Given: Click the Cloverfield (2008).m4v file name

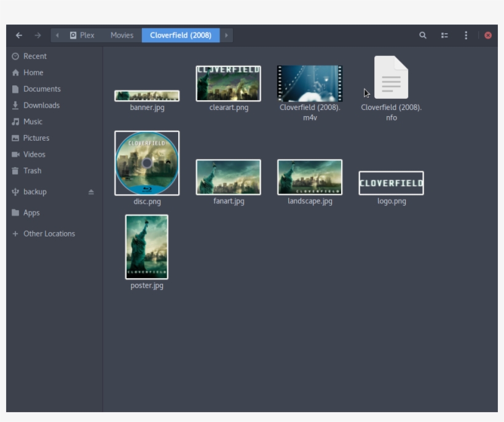Looking at the screenshot, I should click(x=310, y=112).
